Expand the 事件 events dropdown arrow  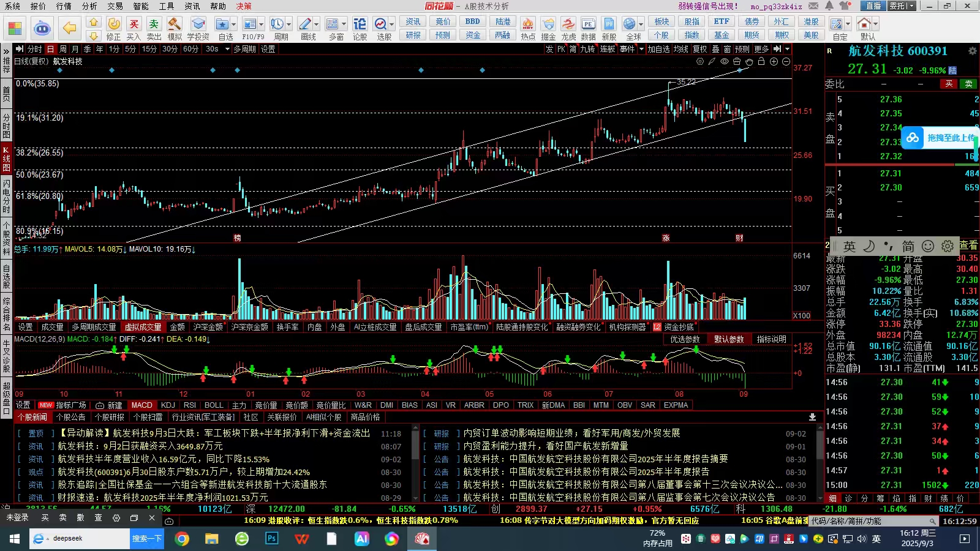coord(641,49)
